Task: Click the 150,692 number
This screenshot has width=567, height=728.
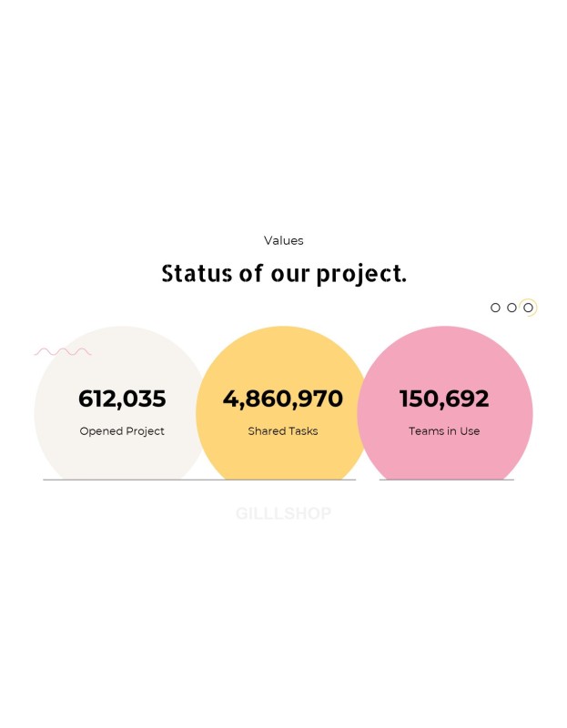Action: click(444, 399)
